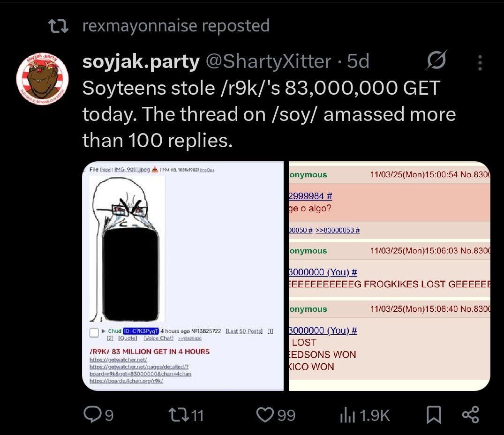Click the [Voice Chat] link
Screen dimensions: 504x435
[159, 338]
